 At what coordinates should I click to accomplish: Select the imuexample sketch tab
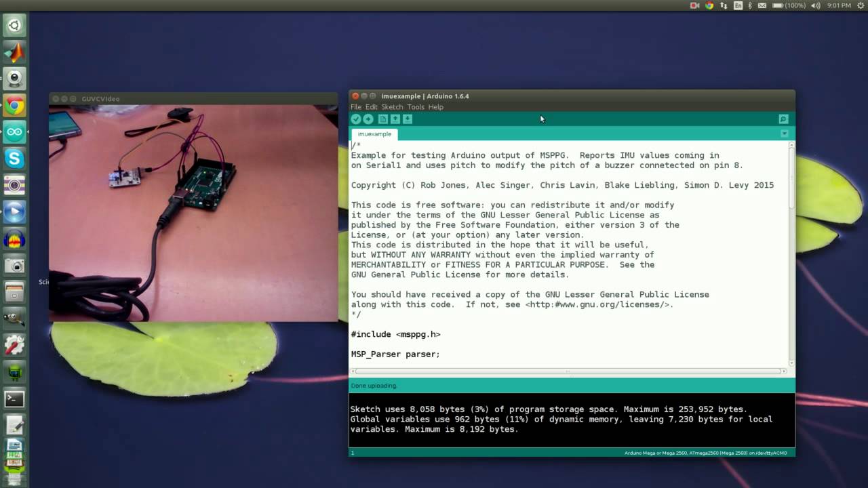[374, 134]
